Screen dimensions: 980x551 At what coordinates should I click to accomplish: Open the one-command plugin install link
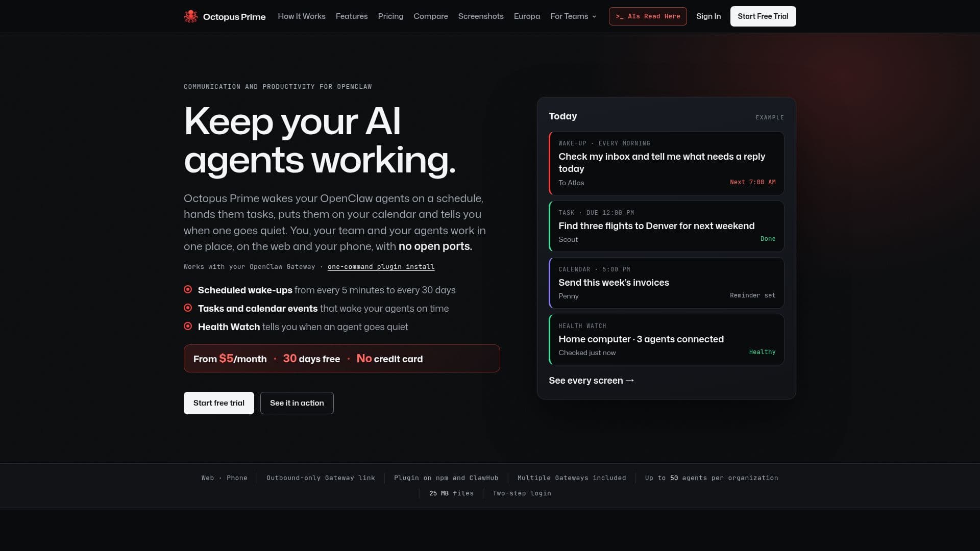[x=381, y=267]
